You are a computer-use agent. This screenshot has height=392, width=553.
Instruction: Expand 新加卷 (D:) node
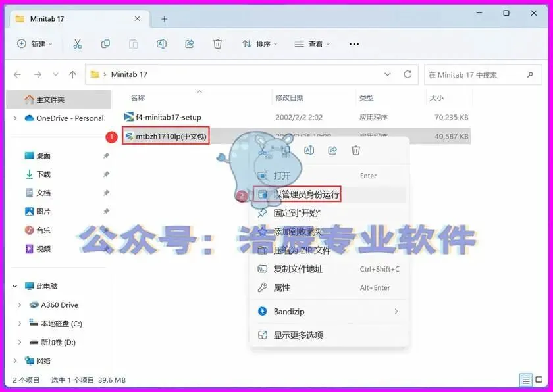(20, 342)
